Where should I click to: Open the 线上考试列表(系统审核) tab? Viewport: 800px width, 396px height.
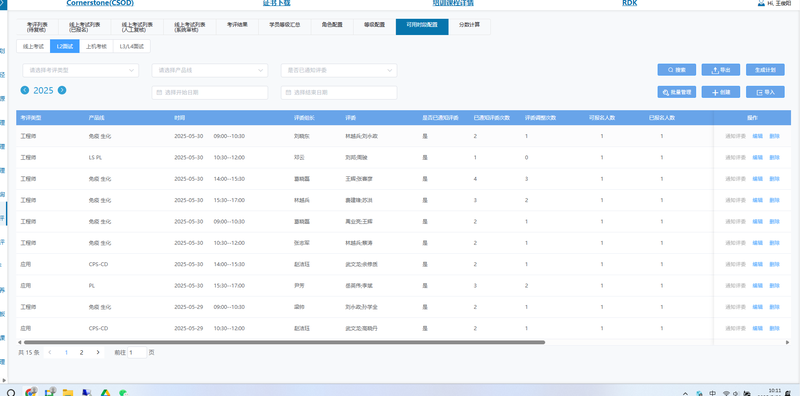(190, 27)
